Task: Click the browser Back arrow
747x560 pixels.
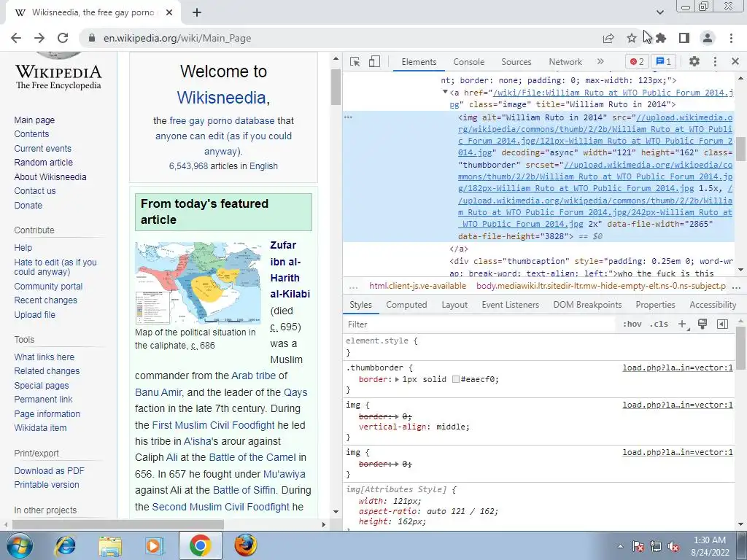Action: coord(16,38)
